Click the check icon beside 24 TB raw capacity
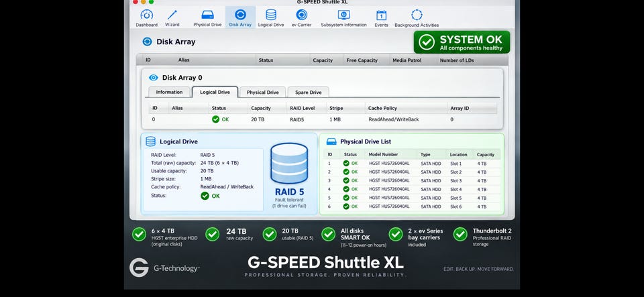 213,234
